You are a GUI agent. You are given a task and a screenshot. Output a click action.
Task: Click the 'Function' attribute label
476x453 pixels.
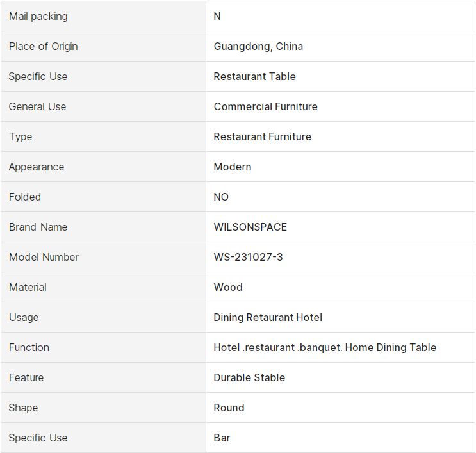point(29,347)
